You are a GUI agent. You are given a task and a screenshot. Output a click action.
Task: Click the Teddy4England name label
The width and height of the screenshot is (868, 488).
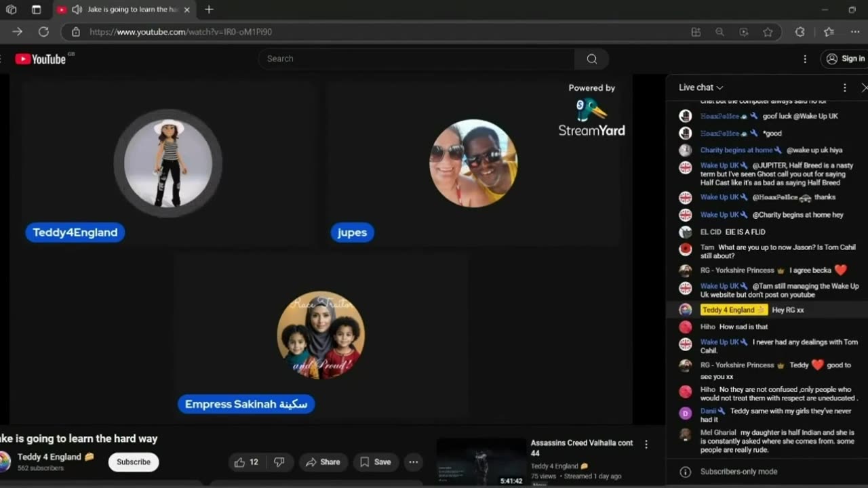pos(75,232)
